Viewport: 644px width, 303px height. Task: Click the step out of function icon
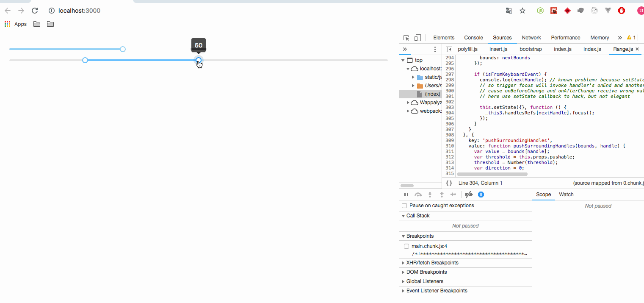[442, 195]
